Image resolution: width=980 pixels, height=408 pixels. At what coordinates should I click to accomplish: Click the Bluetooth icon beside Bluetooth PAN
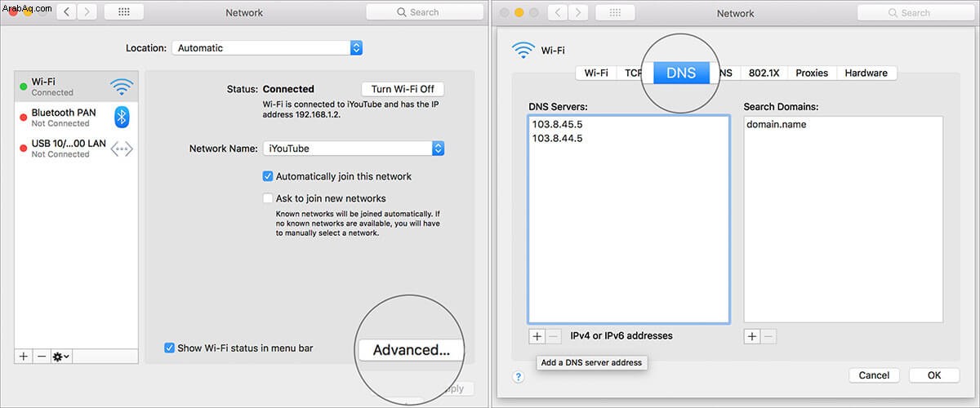[122, 118]
